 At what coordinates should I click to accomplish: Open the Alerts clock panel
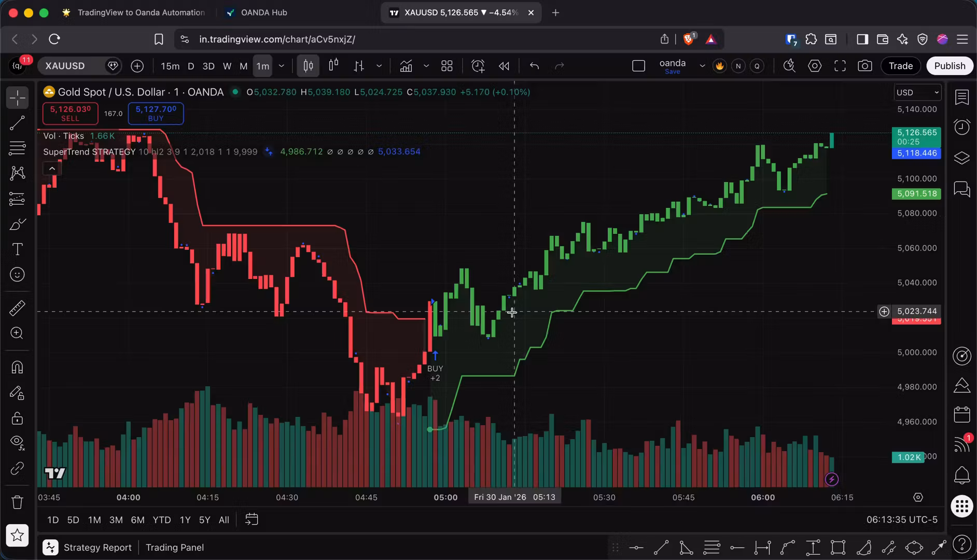961,127
